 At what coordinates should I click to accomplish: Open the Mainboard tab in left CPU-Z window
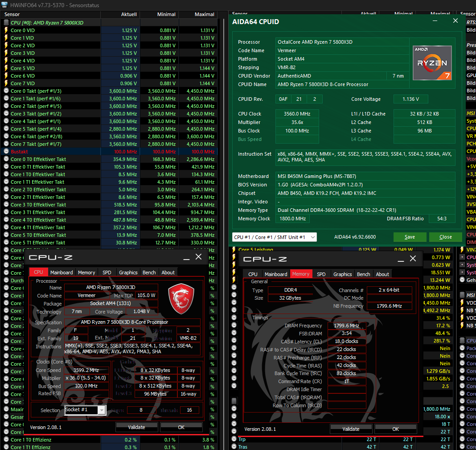pyautogui.click(x=62, y=272)
